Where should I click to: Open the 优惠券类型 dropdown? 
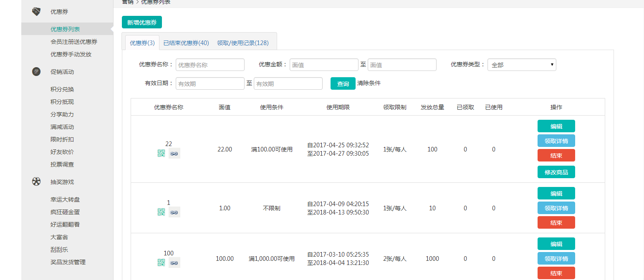(x=521, y=65)
